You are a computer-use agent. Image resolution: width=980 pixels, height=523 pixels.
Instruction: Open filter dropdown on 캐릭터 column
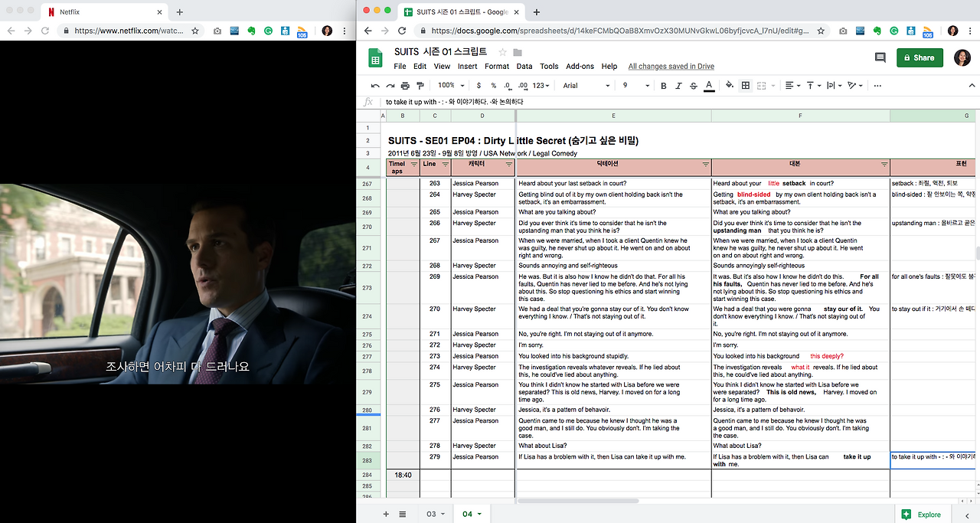508,164
